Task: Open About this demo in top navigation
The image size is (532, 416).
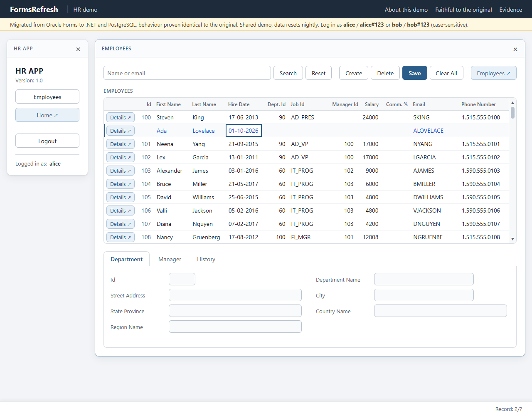Action: (406, 10)
